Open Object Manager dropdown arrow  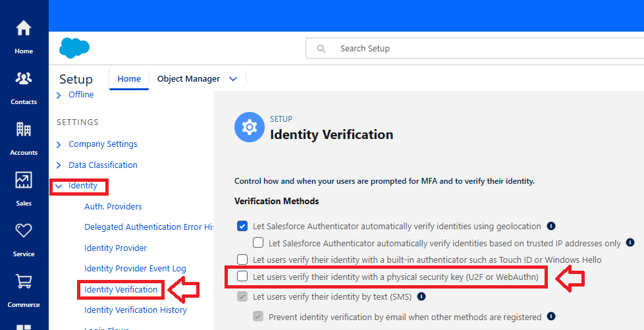[232, 79]
